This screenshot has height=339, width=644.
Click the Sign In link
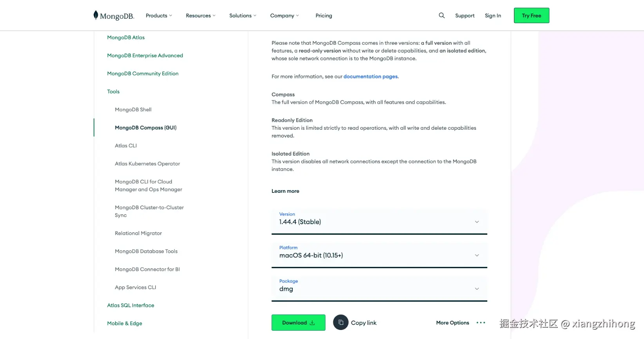pos(493,16)
